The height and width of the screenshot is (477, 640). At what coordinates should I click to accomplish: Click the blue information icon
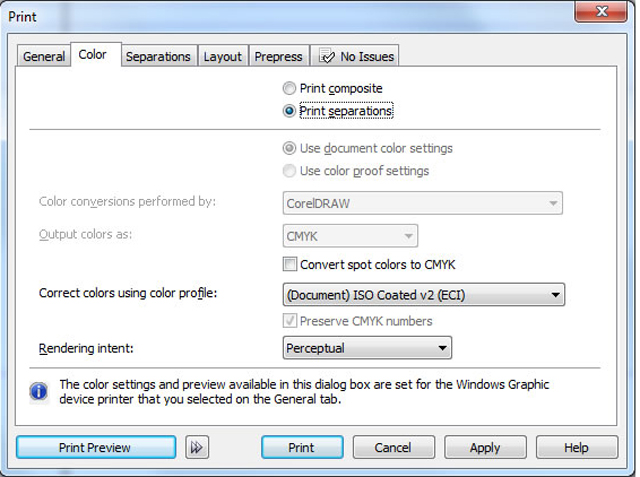[39, 391]
